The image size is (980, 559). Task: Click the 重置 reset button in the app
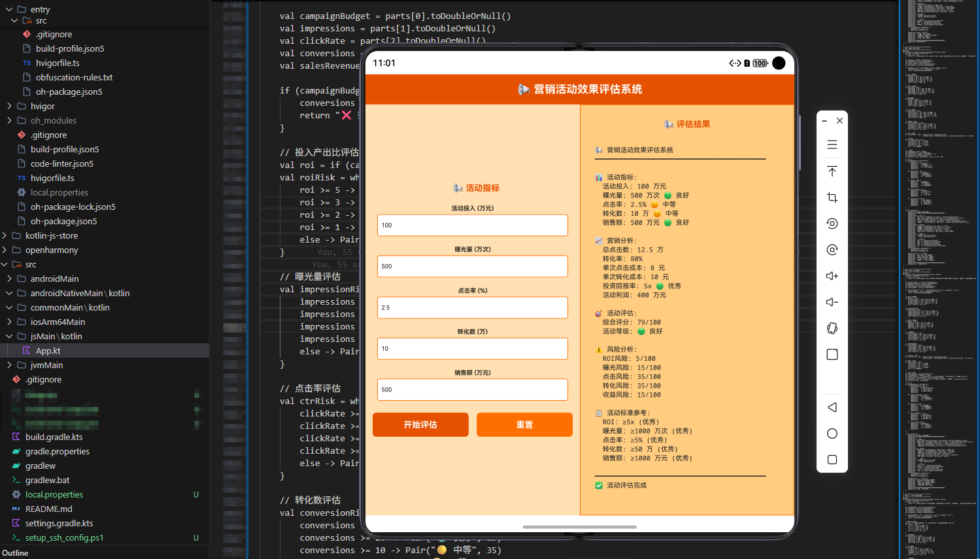(524, 424)
